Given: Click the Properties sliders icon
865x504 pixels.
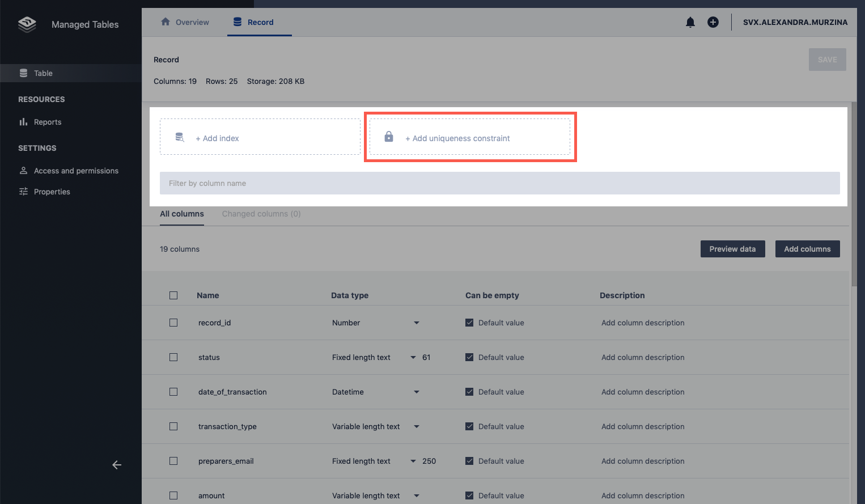Looking at the screenshot, I should [23, 192].
